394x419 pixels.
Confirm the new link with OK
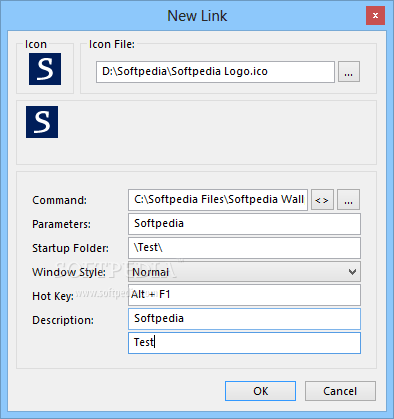(x=260, y=391)
